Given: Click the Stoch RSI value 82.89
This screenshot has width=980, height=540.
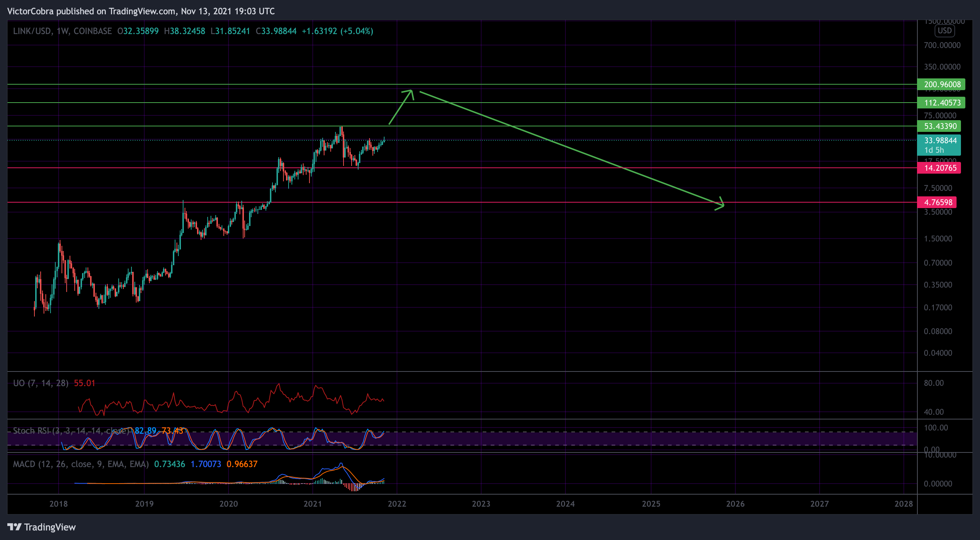Looking at the screenshot, I should [x=146, y=431].
